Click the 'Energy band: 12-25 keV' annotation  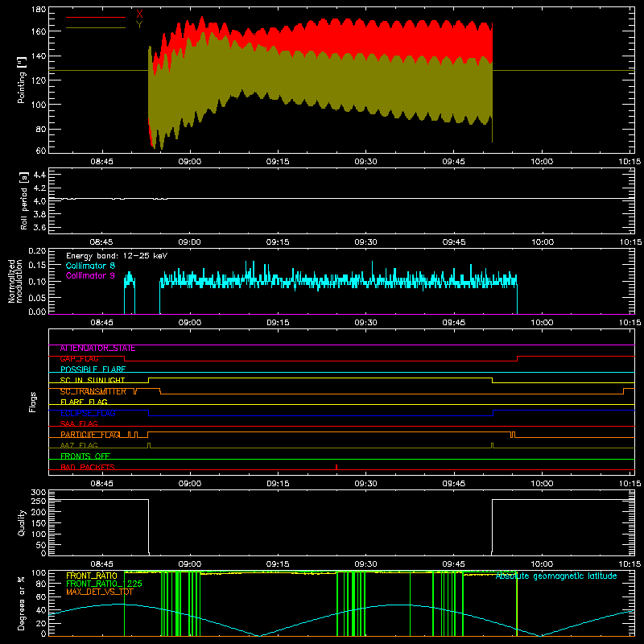coord(117,256)
